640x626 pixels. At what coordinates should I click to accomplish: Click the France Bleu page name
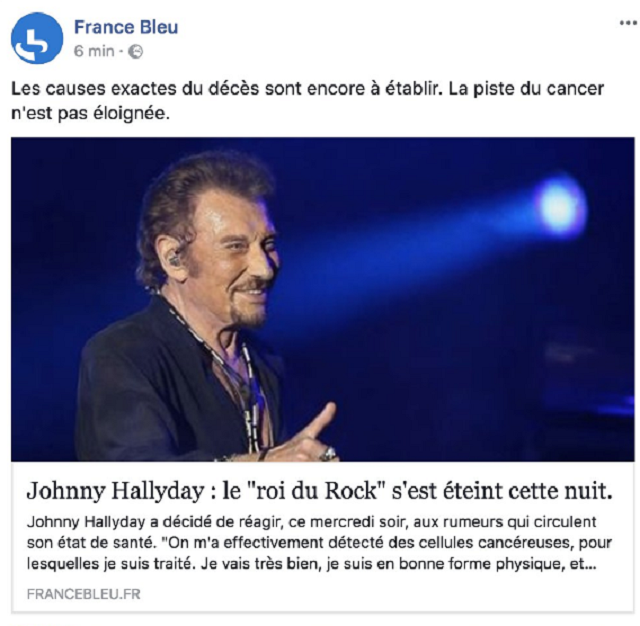tap(126, 27)
